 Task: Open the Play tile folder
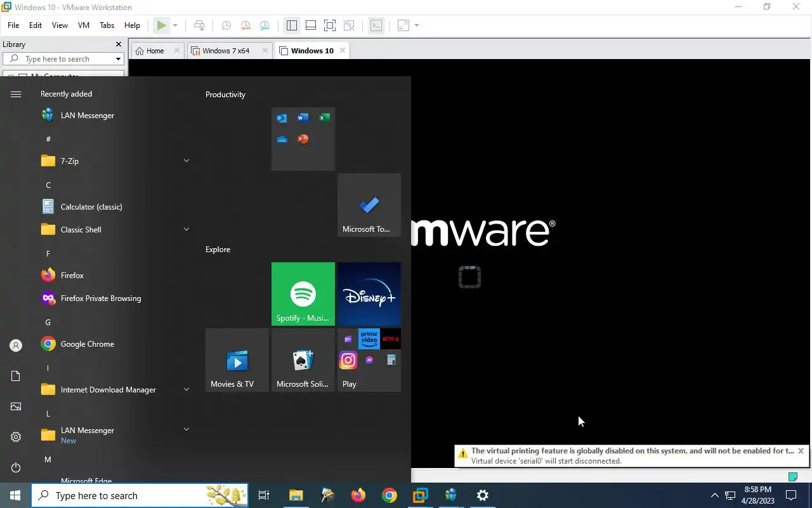tap(369, 360)
